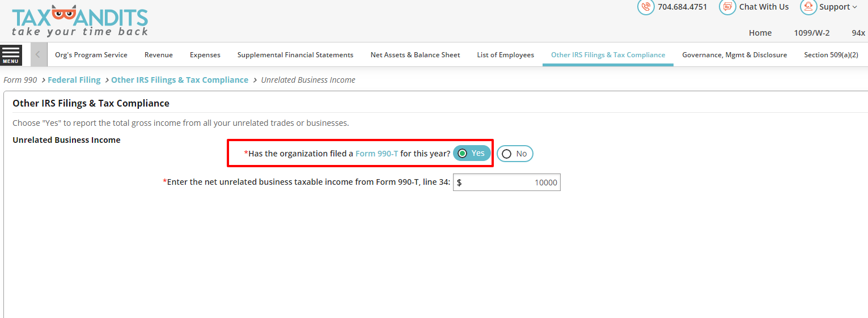This screenshot has width=868, height=318.
Task: Go to the Home link
Action: (x=760, y=33)
